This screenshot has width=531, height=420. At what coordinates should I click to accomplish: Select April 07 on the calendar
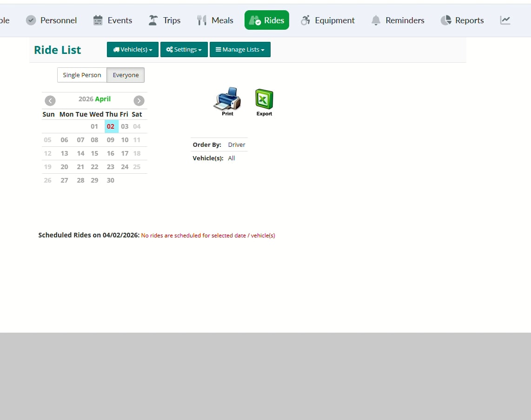pyautogui.click(x=80, y=140)
